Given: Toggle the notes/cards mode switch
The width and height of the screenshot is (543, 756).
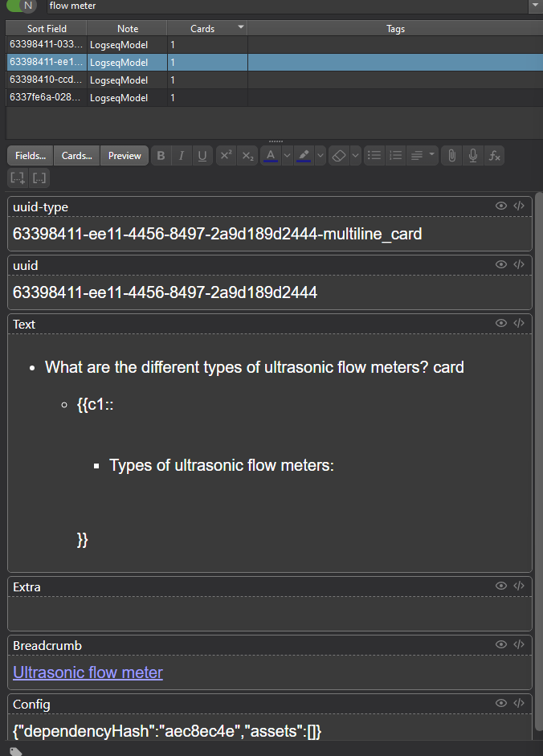Looking at the screenshot, I should click(22, 6).
